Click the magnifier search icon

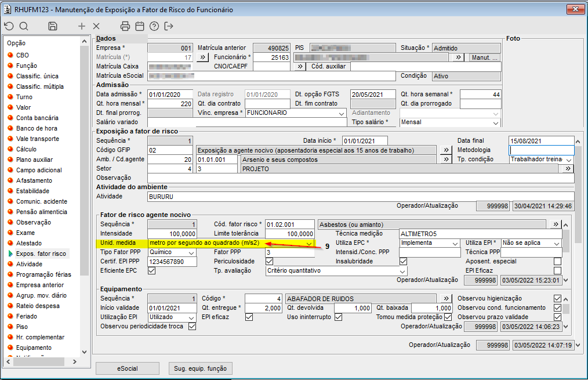[x=24, y=26]
